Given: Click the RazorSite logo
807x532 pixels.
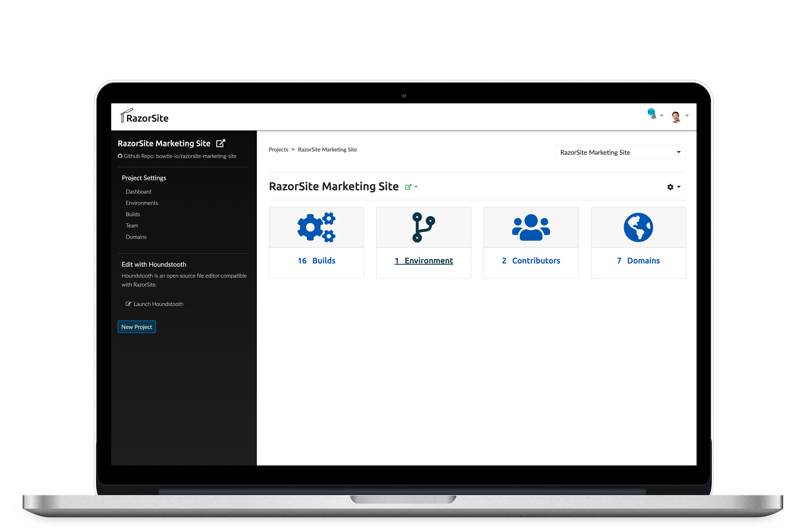Looking at the screenshot, I should tap(144, 116).
